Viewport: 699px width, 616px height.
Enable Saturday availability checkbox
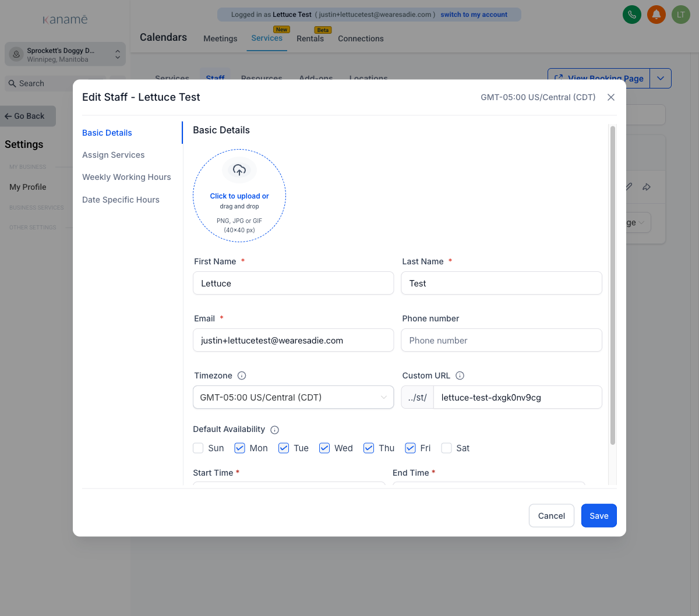point(447,448)
